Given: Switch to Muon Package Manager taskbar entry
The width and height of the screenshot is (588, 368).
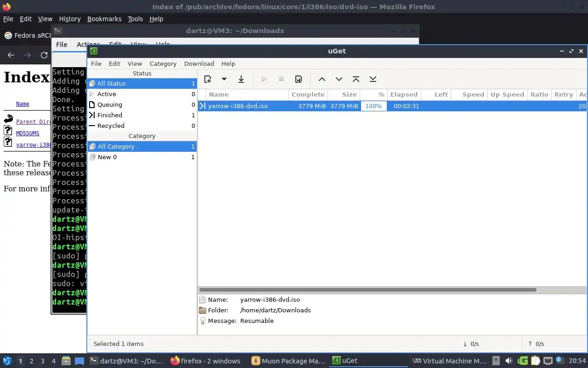Looking at the screenshot, I should pyautogui.click(x=289, y=361).
